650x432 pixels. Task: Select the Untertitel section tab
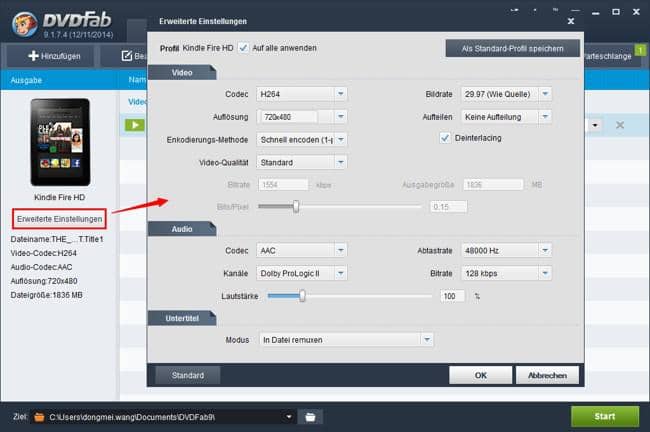182,318
